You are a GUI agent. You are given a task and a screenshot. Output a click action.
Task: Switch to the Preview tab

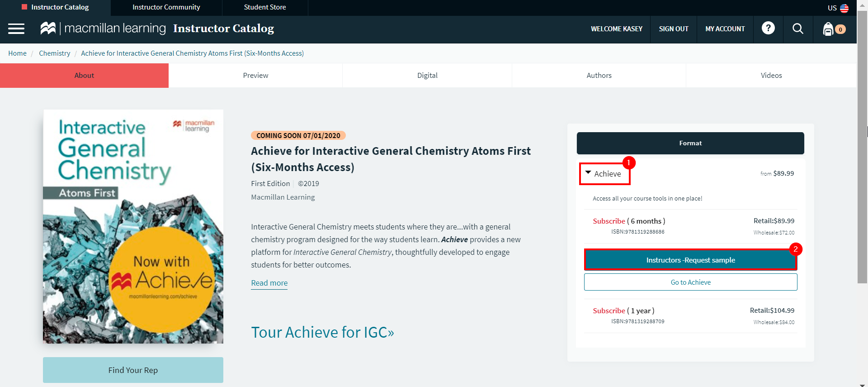pos(255,76)
